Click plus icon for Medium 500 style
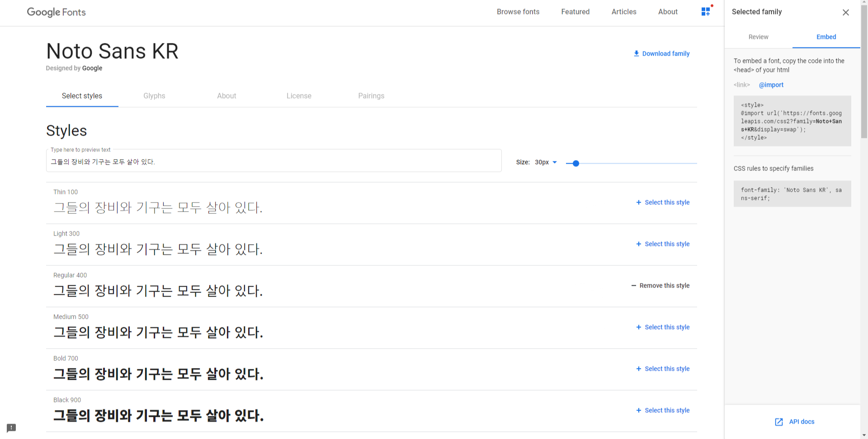The height and width of the screenshot is (439, 868). tap(638, 327)
